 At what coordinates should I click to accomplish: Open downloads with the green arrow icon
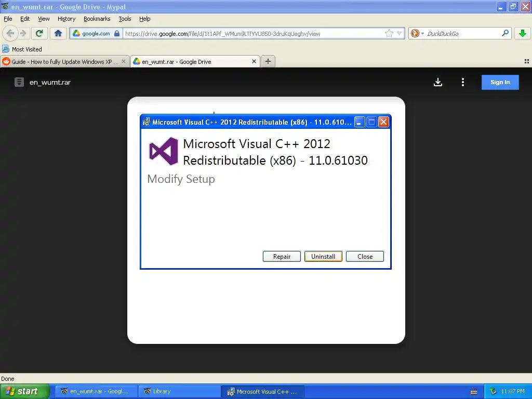pyautogui.click(x=523, y=33)
